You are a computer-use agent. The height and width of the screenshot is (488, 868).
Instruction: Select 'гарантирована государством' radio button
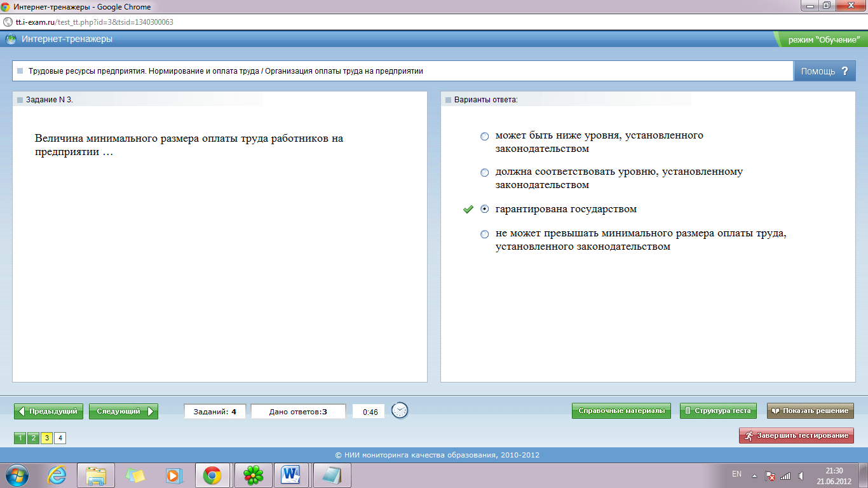(485, 209)
